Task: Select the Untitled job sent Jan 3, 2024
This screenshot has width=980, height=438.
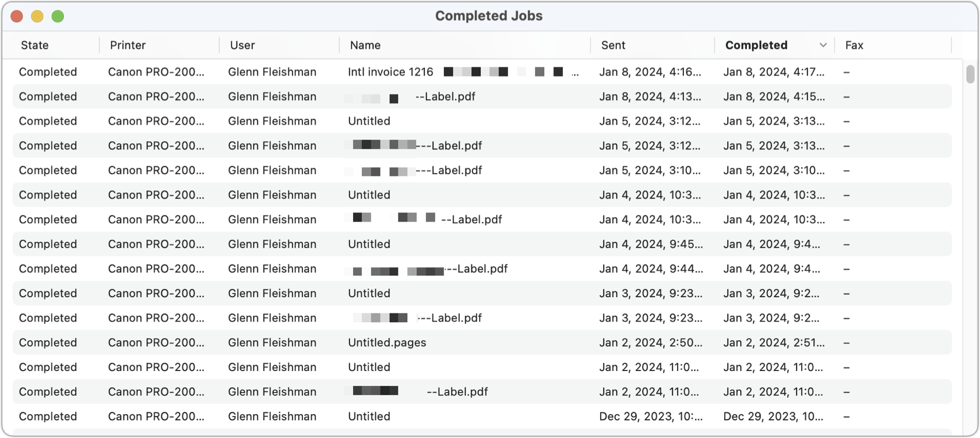Action: [369, 293]
